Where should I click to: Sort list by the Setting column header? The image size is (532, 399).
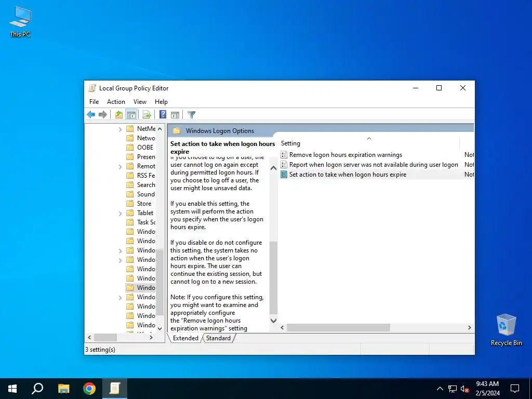click(x=369, y=143)
